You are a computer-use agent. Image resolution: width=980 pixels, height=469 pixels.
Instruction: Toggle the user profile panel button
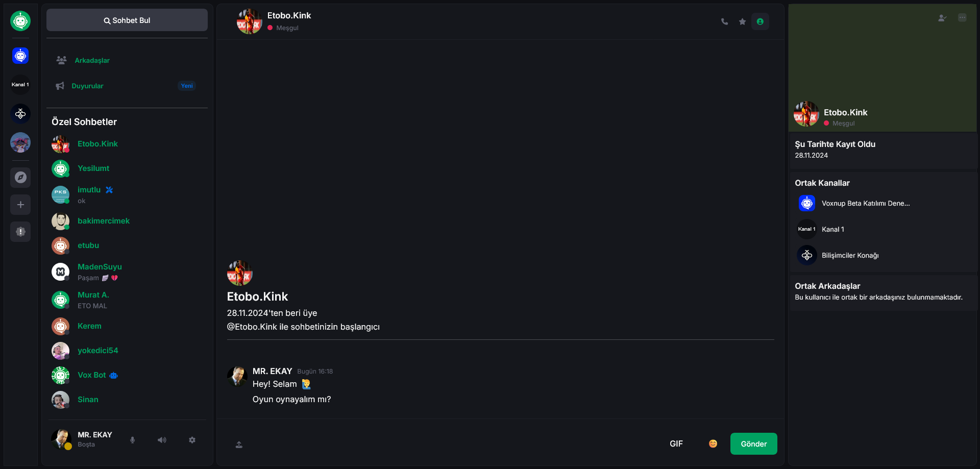760,21
